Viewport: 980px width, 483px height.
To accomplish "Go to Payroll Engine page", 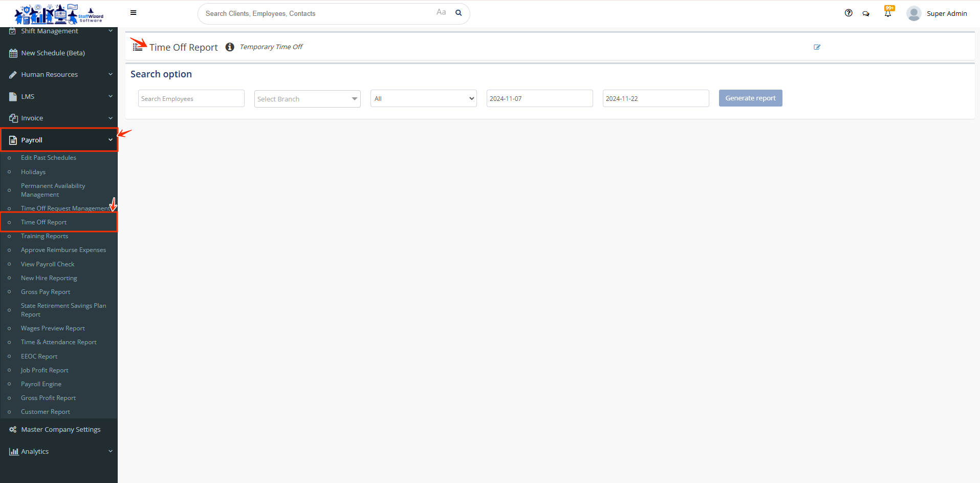I will point(41,384).
